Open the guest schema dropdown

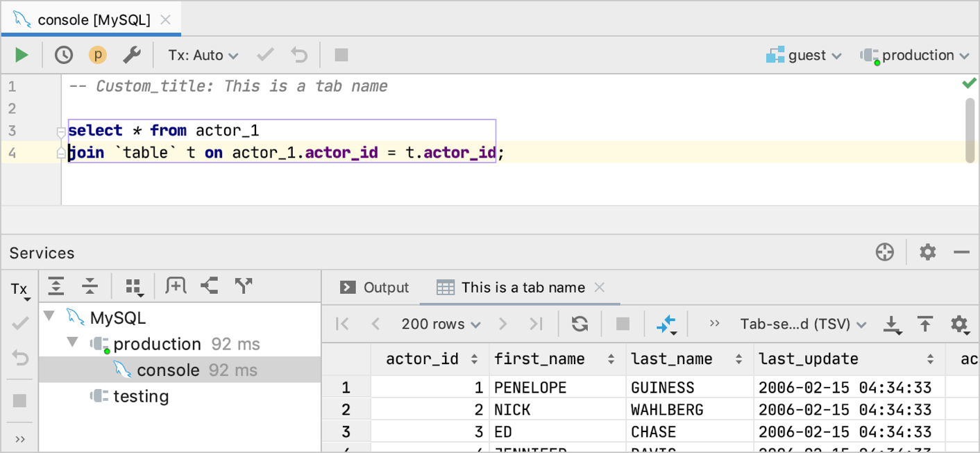point(805,56)
